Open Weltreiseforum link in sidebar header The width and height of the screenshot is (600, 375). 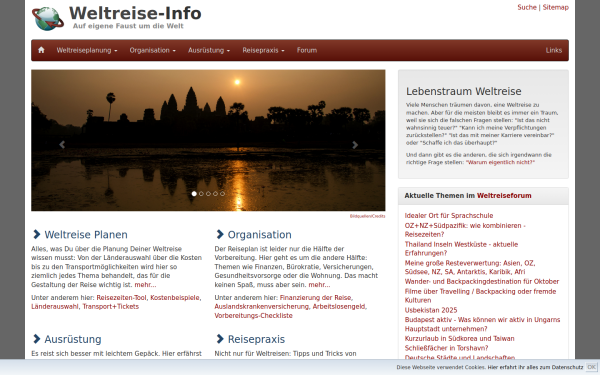(504, 196)
